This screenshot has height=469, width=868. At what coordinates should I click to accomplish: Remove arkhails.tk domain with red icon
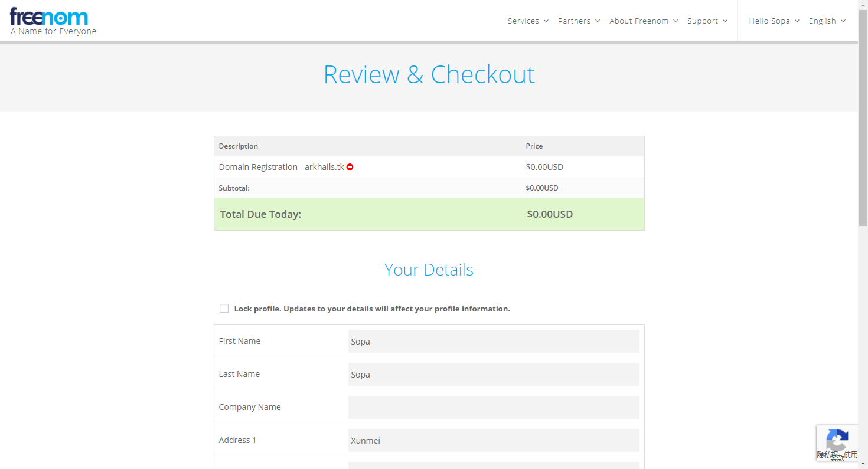pyautogui.click(x=350, y=167)
